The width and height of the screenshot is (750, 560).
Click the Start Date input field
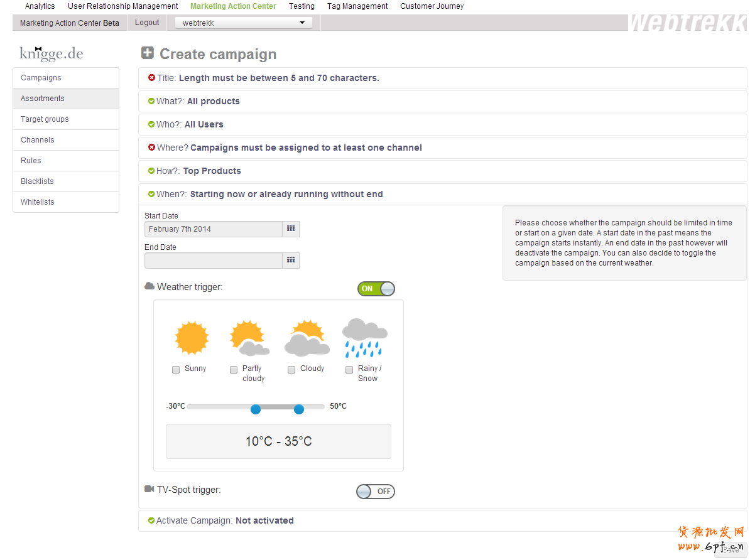(x=213, y=229)
